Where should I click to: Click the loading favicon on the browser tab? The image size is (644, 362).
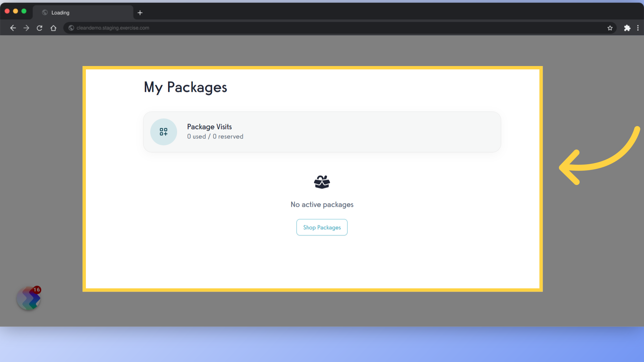pyautogui.click(x=45, y=12)
